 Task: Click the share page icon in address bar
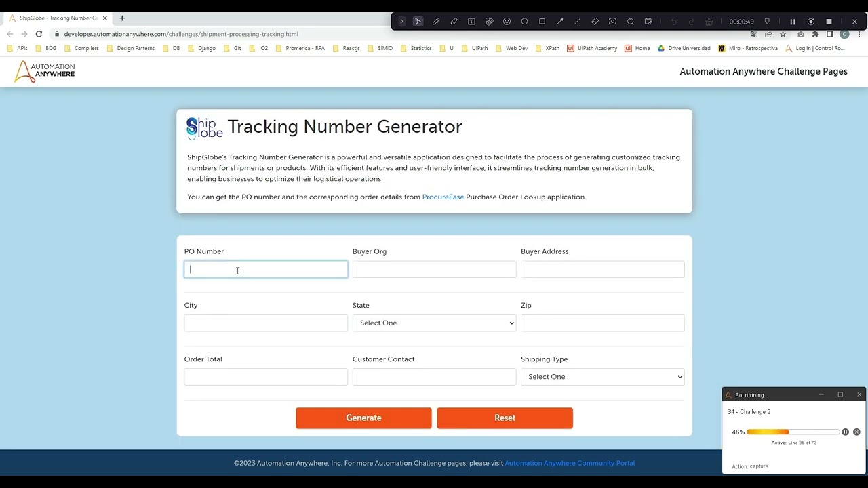coord(768,34)
